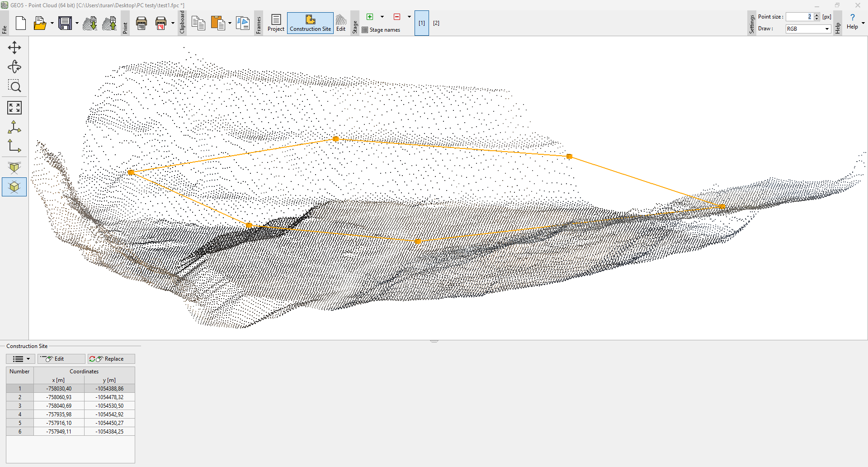Click the fit view to window icon

(14, 108)
